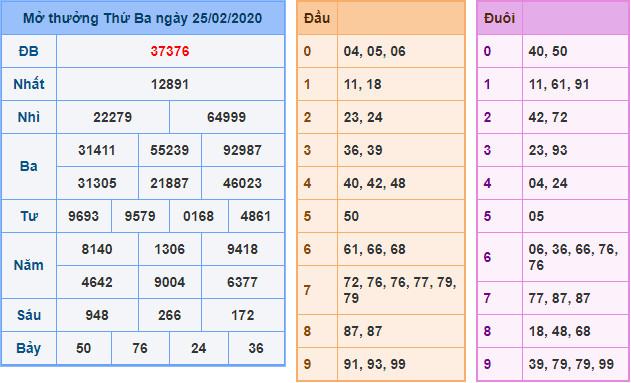Select the first prize number 12891
631x383 pixels.
(x=170, y=84)
